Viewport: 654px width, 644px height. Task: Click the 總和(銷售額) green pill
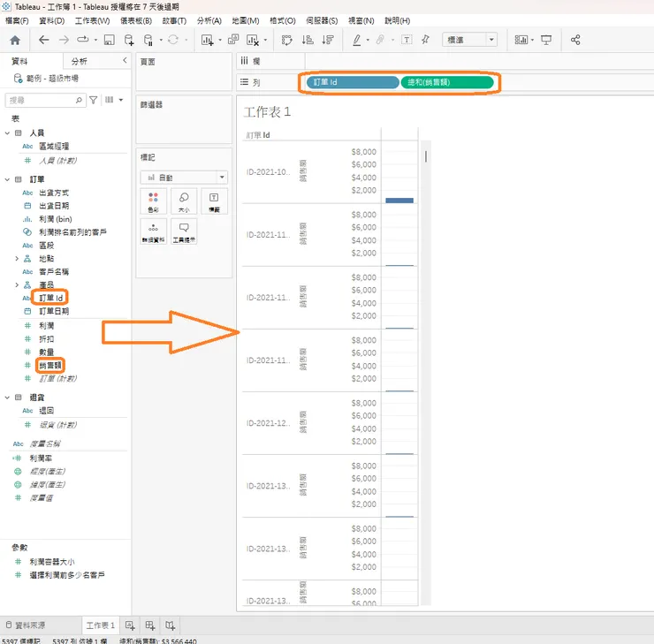(447, 82)
